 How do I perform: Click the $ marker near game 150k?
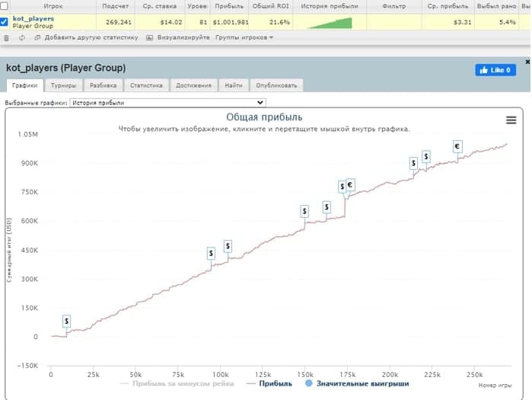tap(304, 211)
